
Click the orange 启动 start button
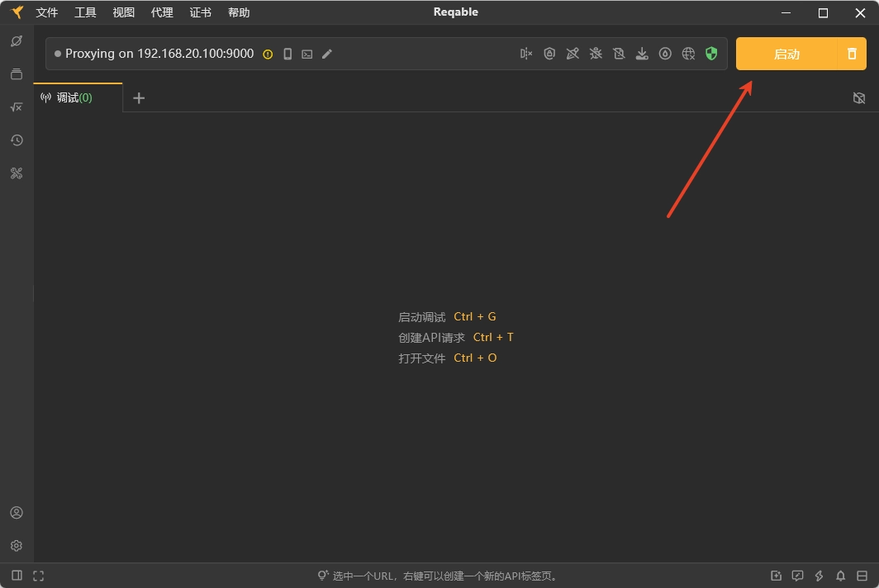pyautogui.click(x=786, y=54)
